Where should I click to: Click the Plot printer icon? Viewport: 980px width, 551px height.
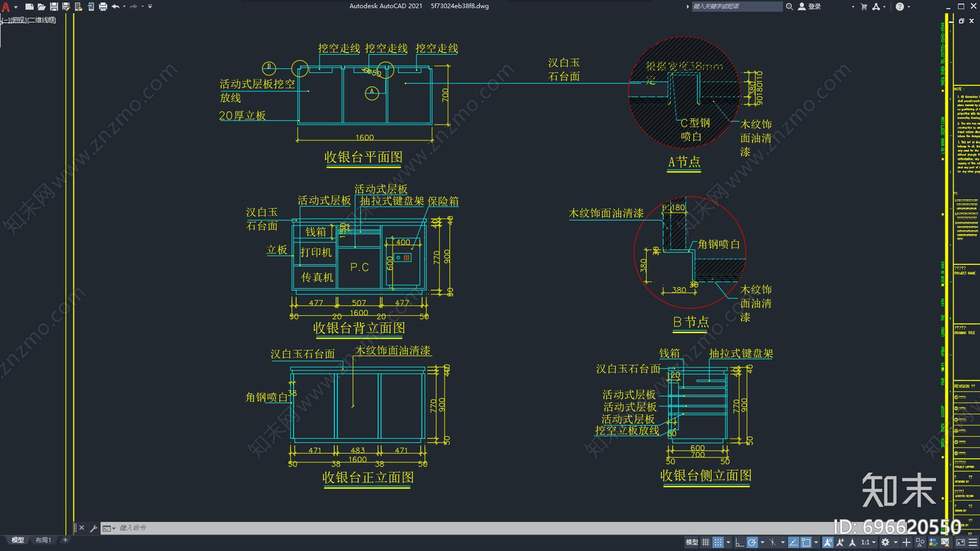point(103,7)
